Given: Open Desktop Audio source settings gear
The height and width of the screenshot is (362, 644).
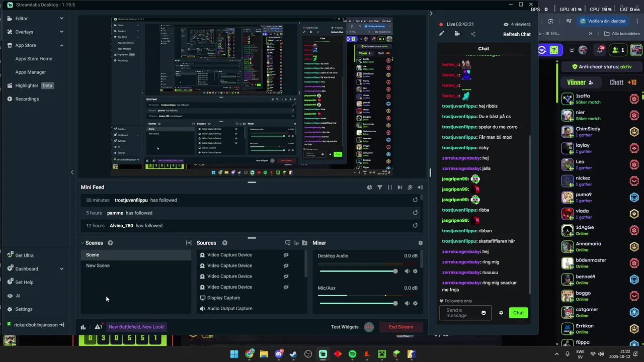Looking at the screenshot, I should coord(415,271).
